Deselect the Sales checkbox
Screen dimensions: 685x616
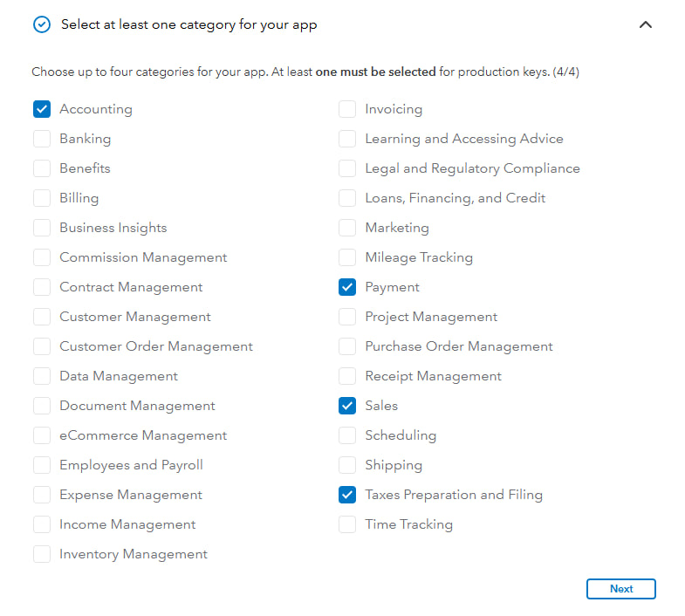click(347, 406)
